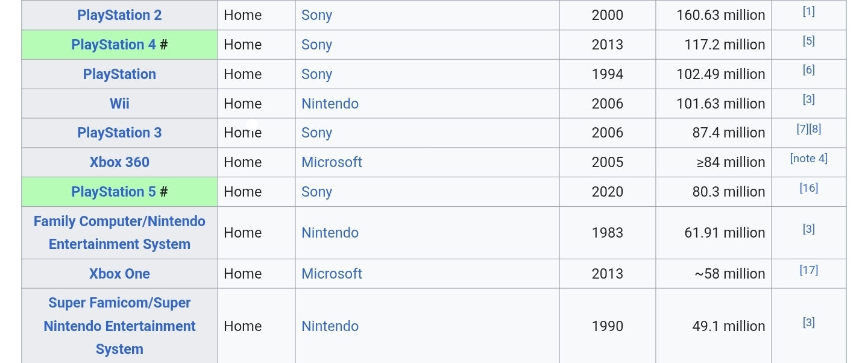Image resolution: width=868 pixels, height=363 pixels.
Task: Open the Xbox 360 article link
Action: tap(119, 162)
